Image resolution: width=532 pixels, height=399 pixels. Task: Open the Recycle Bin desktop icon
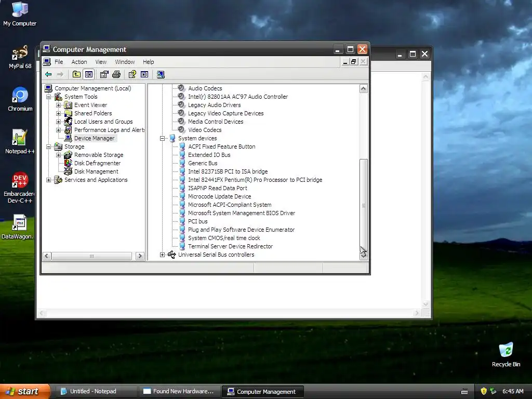tap(506, 354)
